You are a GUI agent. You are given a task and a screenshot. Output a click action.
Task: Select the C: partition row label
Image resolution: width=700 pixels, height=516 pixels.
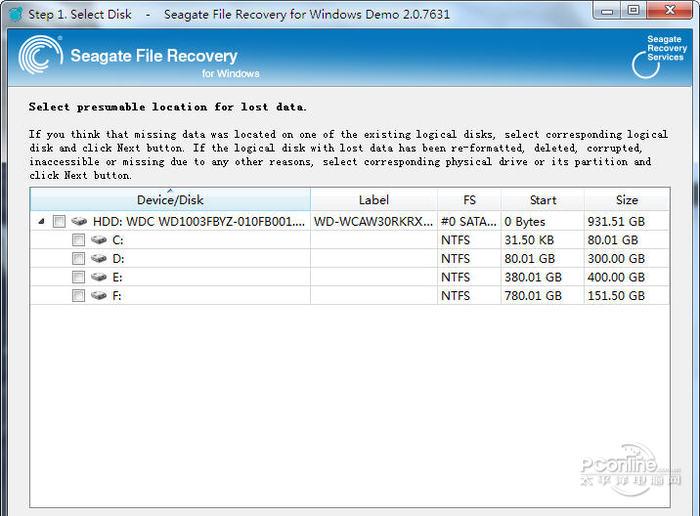[x=118, y=240]
